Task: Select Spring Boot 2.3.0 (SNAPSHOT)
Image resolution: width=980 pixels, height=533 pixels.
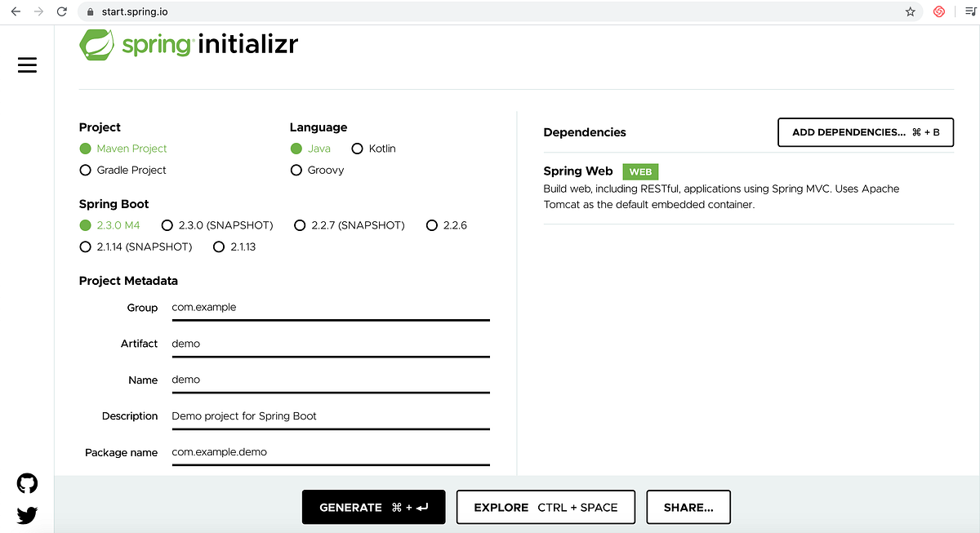Action: [x=167, y=224]
